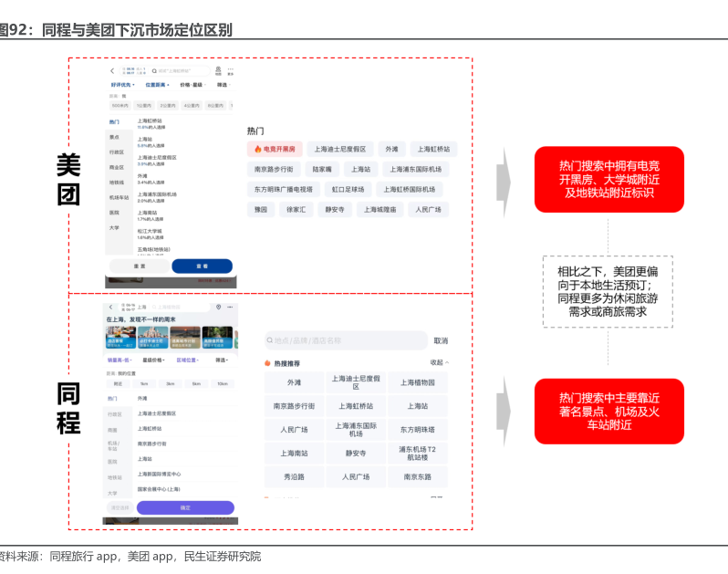This screenshot has height=574, width=728.
Task: Tap the 虹口足球场 hot chip
Action: click(x=348, y=190)
